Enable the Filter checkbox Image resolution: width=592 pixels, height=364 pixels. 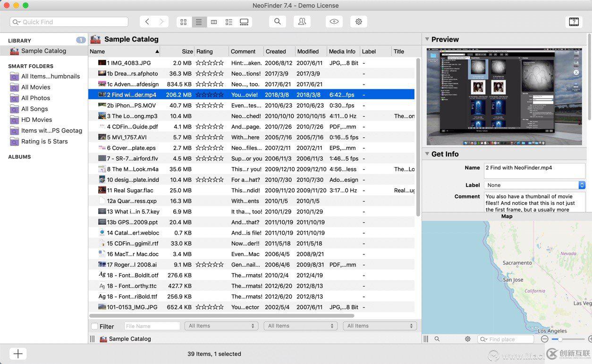coord(95,326)
